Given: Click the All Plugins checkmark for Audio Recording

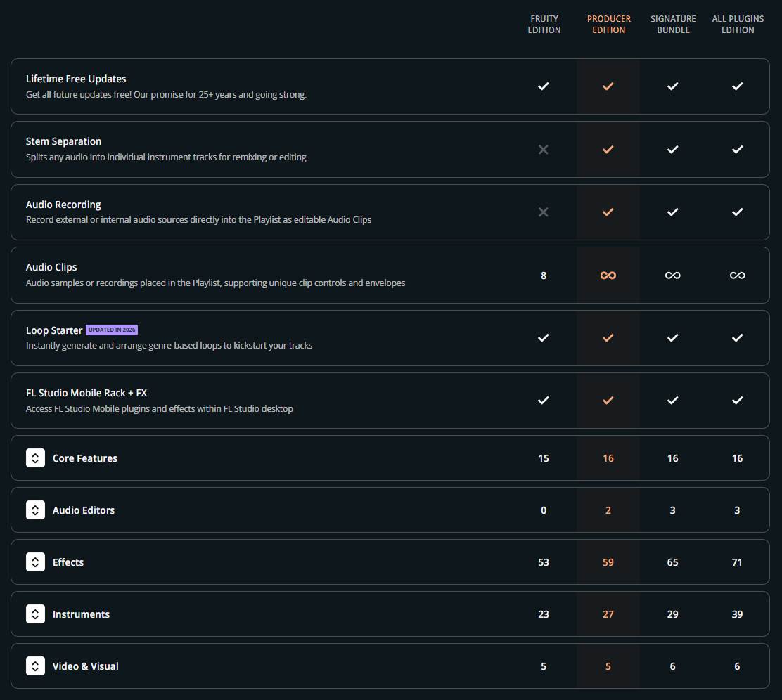Looking at the screenshot, I should click(x=737, y=212).
